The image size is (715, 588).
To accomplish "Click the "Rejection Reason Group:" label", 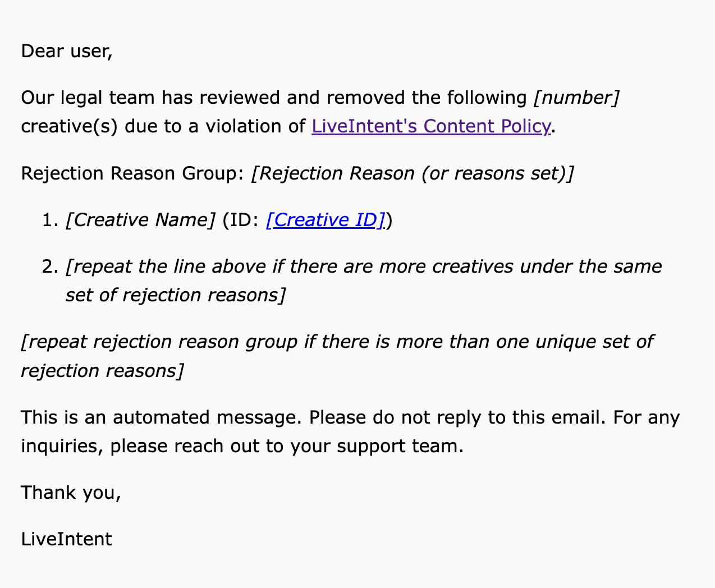I will 132,173.
